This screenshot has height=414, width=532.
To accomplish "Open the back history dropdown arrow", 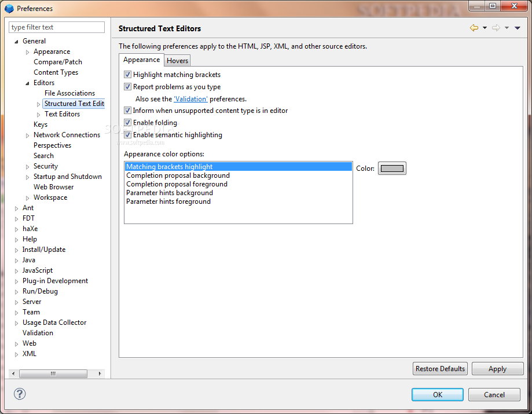I will (485, 28).
